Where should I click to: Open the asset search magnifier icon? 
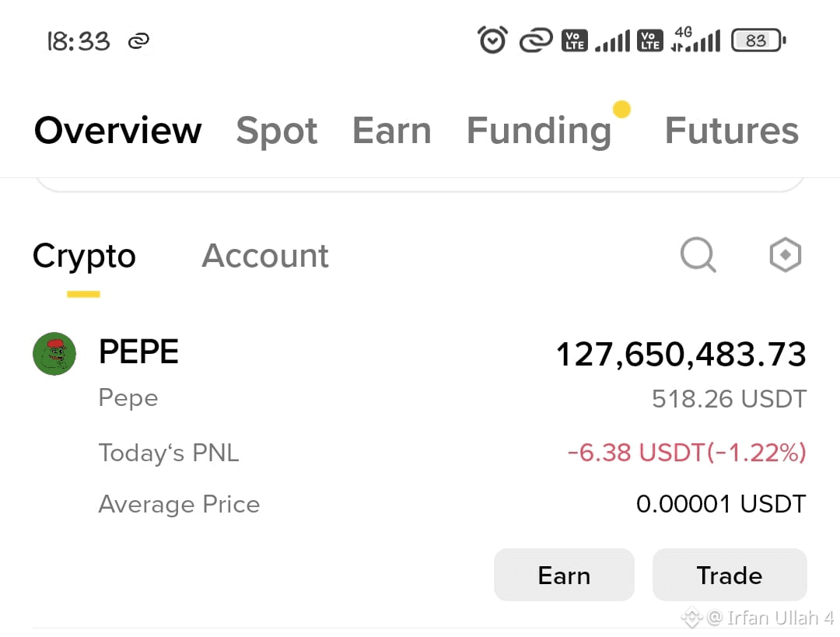(x=698, y=255)
